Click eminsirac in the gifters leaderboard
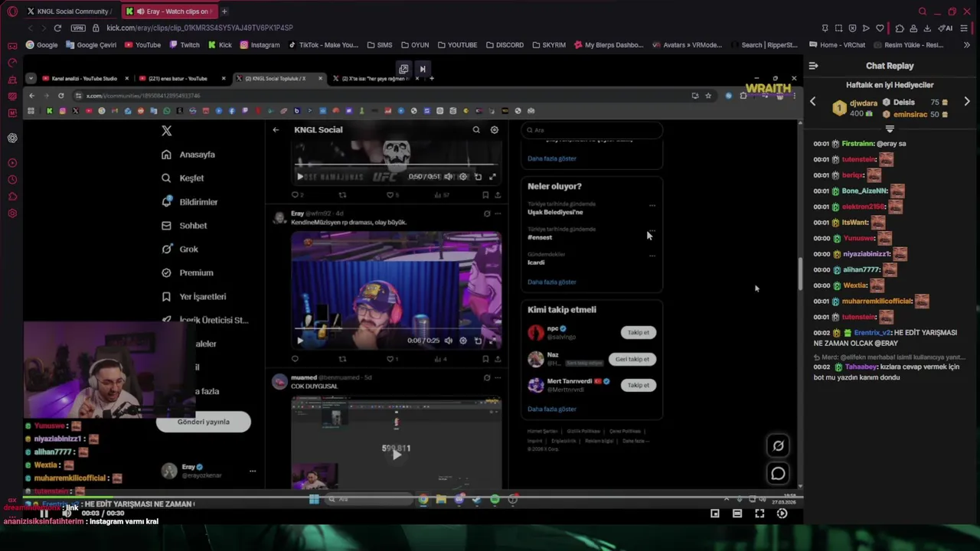Screen dimensions: 980x551 pos(910,115)
